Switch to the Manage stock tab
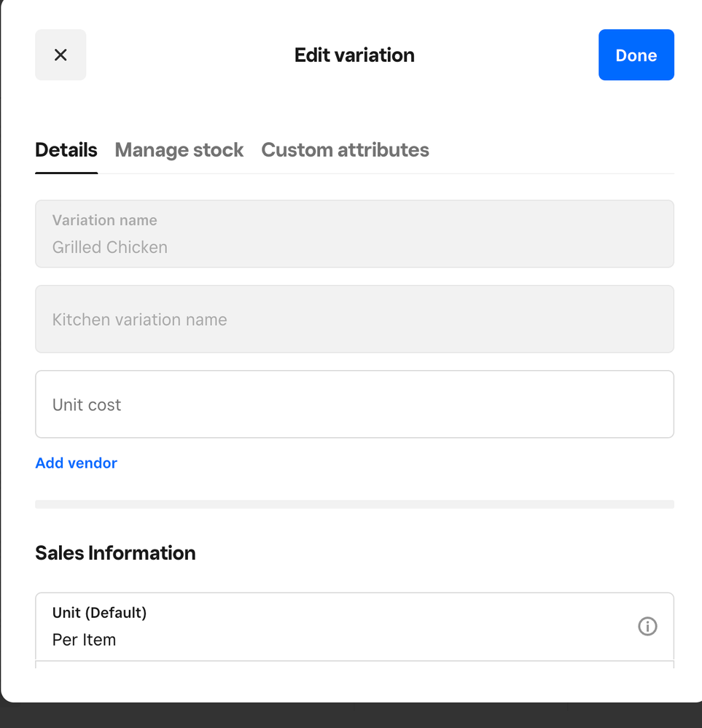This screenshot has width=702, height=728. 179,150
